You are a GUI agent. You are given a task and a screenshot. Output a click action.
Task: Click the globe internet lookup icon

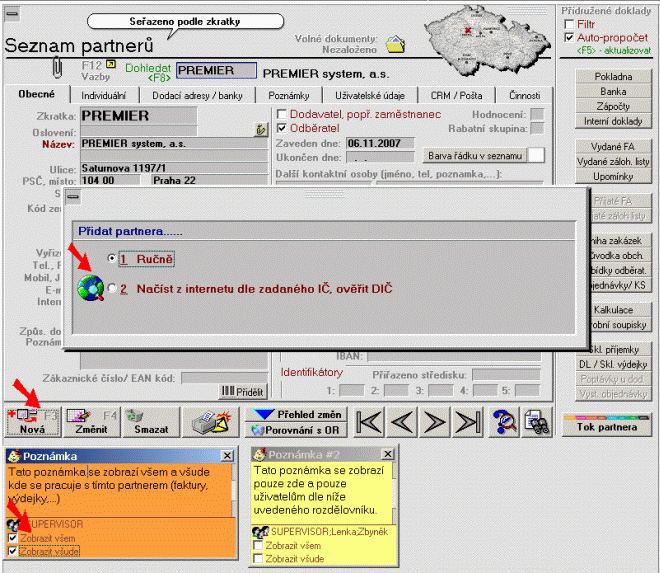(90, 288)
